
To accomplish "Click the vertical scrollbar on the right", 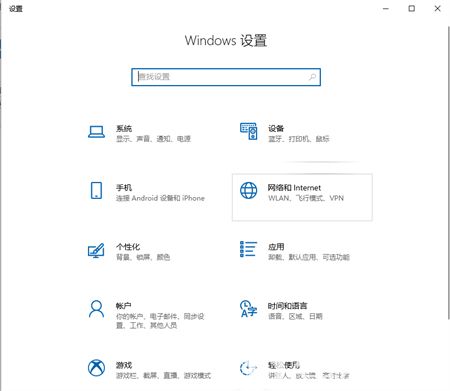I will pos(448,173).
